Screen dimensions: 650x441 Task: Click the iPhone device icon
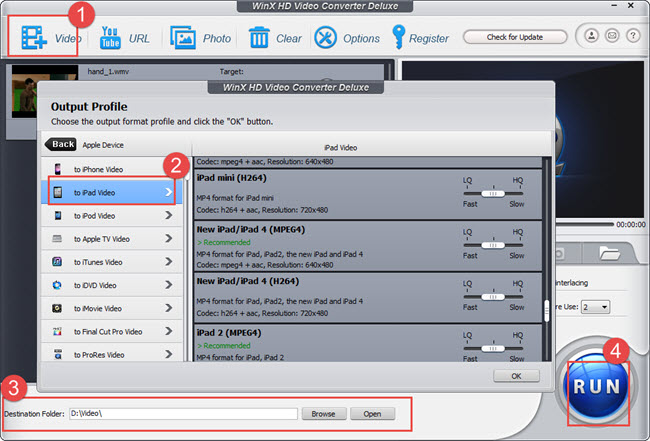[58, 169]
